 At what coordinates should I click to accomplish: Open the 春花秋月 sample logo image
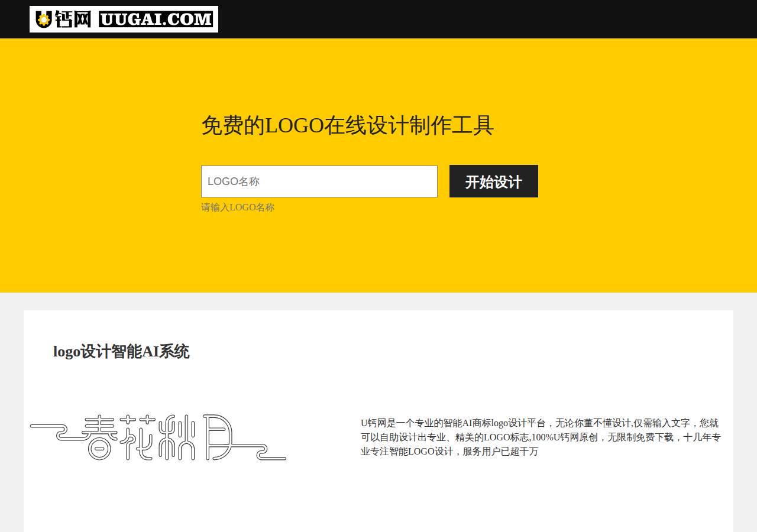pyautogui.click(x=158, y=437)
